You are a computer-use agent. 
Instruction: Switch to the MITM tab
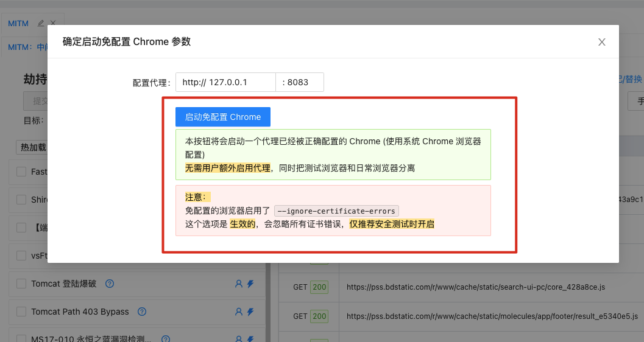click(x=18, y=23)
